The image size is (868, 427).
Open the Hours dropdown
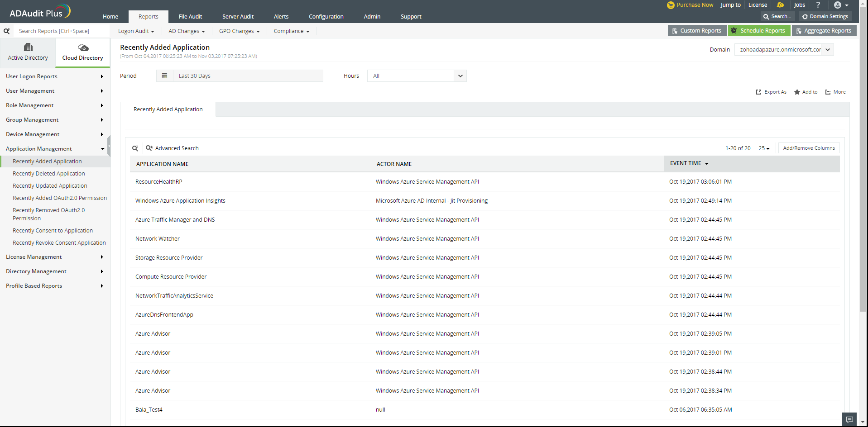coord(417,76)
